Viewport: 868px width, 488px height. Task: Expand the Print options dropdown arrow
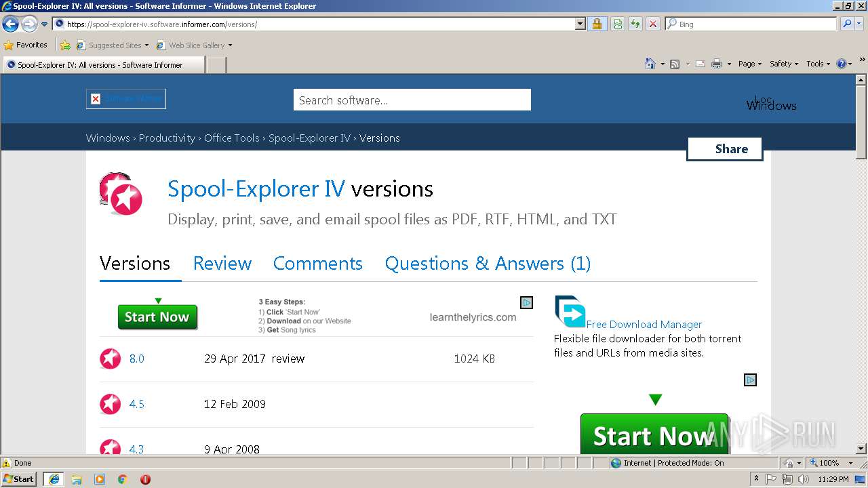click(x=729, y=64)
